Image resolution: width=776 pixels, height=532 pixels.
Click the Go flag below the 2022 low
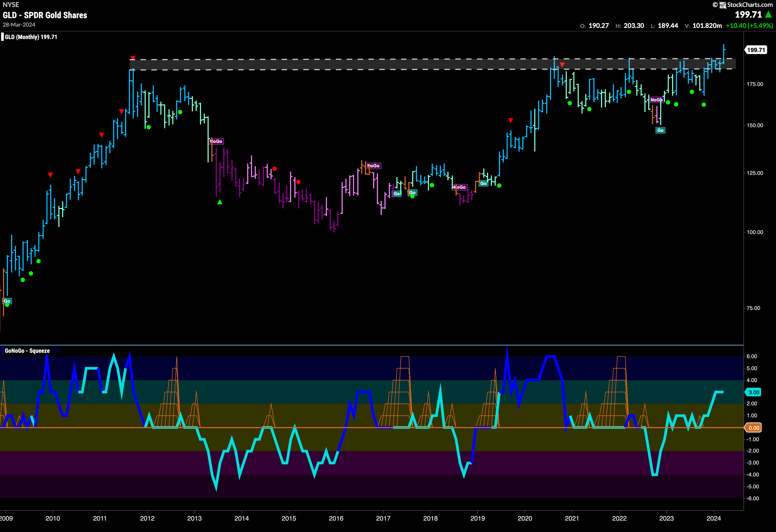(660, 130)
